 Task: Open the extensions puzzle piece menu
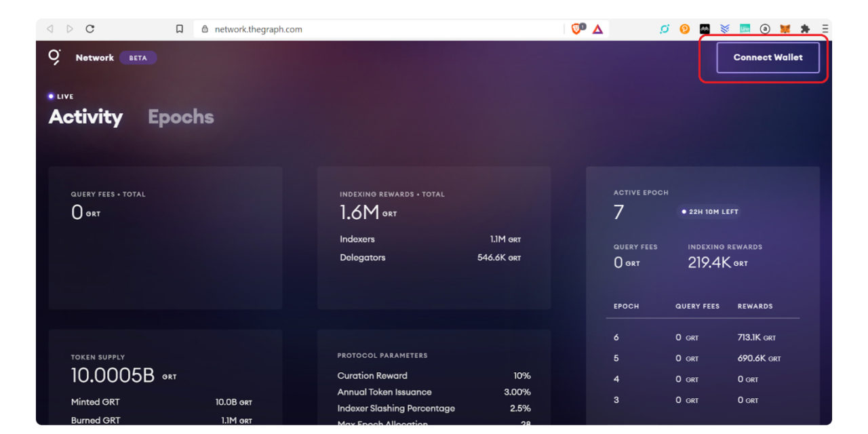pyautogui.click(x=805, y=29)
